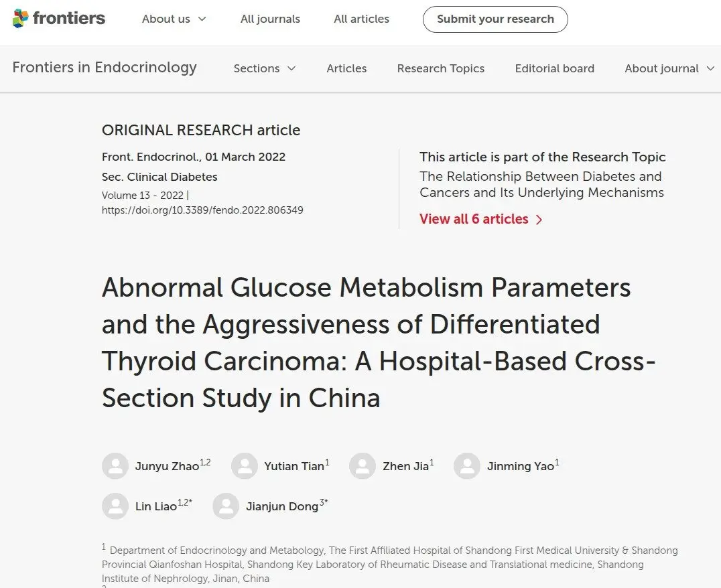Click the arrow beside View all 6 articles
The width and height of the screenshot is (721, 588).
point(539,220)
